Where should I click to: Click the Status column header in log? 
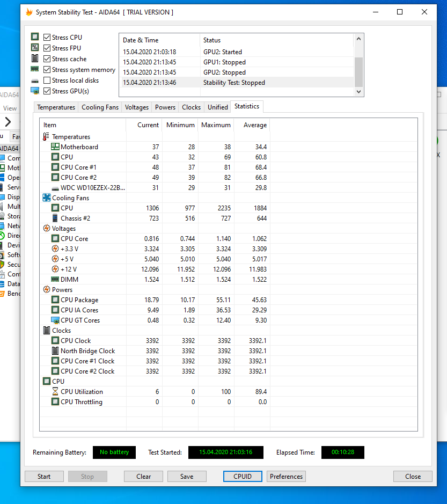[x=277, y=40]
